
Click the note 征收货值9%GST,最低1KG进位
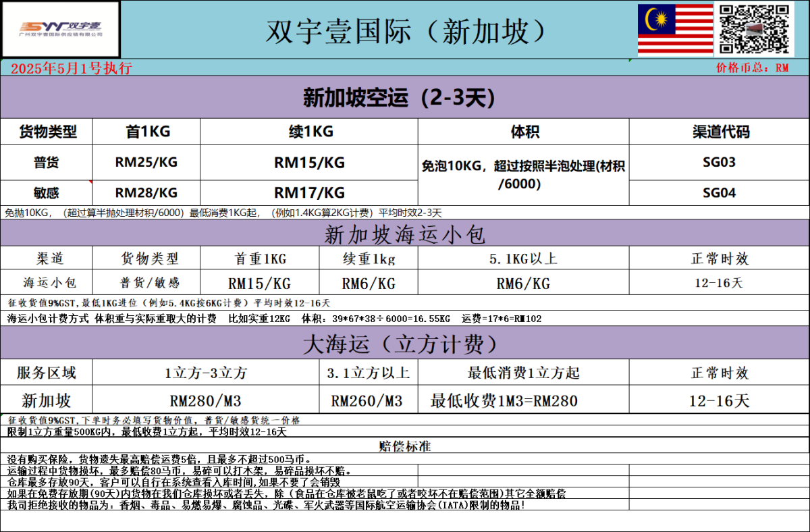pos(169,303)
